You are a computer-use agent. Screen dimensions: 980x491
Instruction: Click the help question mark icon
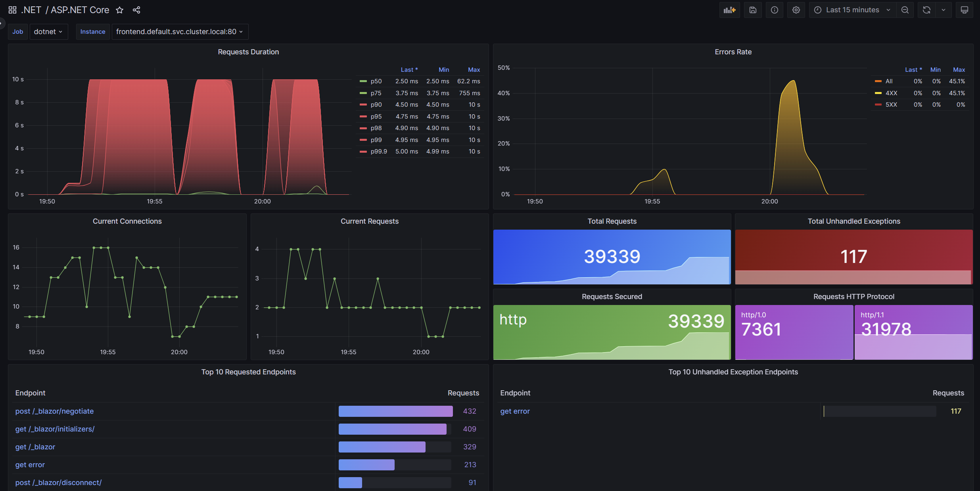click(x=775, y=10)
